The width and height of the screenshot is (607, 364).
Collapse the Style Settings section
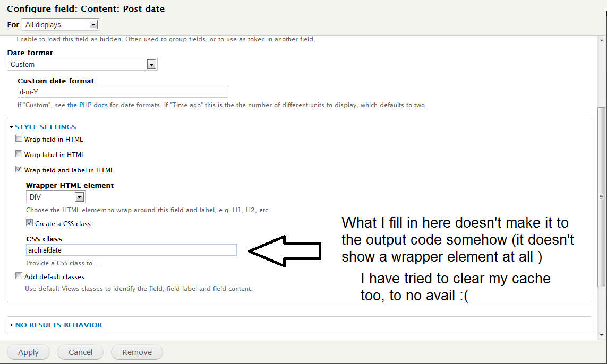click(45, 127)
